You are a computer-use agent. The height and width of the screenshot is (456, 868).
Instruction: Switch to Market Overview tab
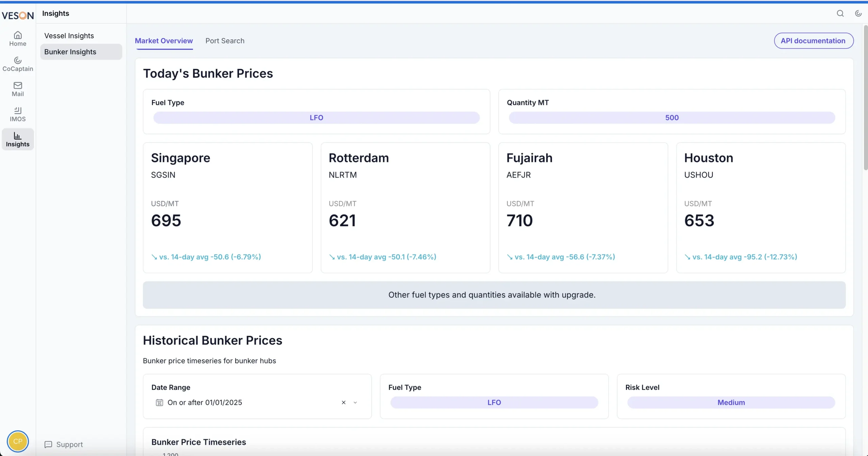point(164,41)
